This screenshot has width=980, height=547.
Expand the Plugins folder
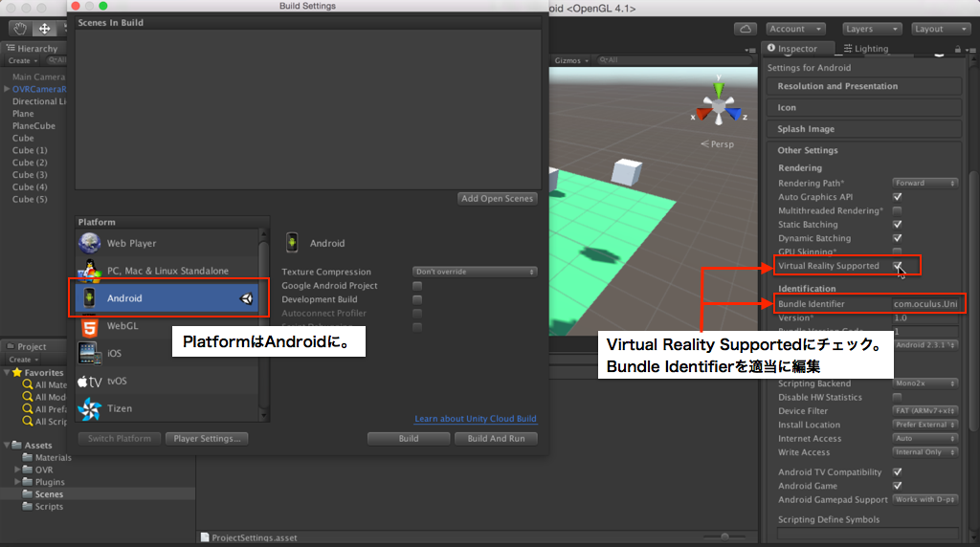pos(17,481)
